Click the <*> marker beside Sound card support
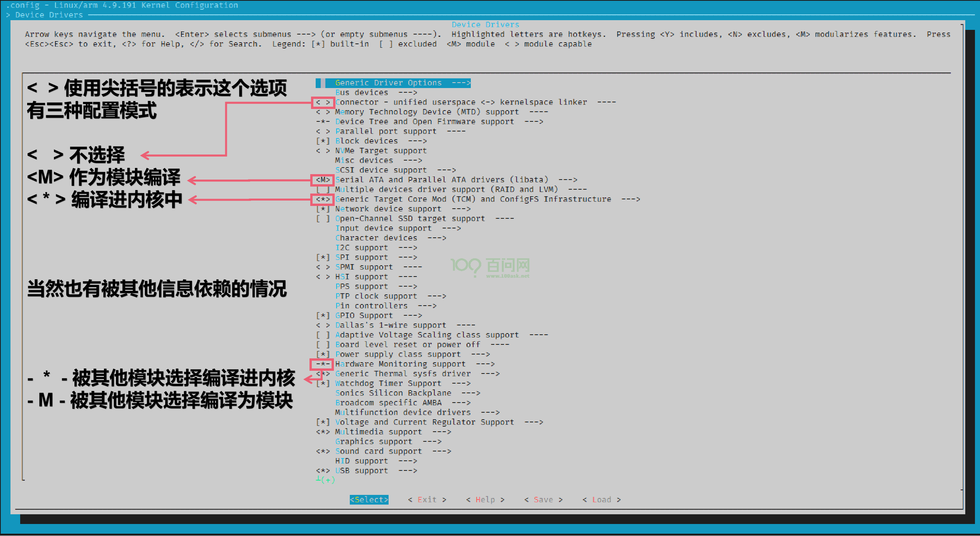 (323, 451)
